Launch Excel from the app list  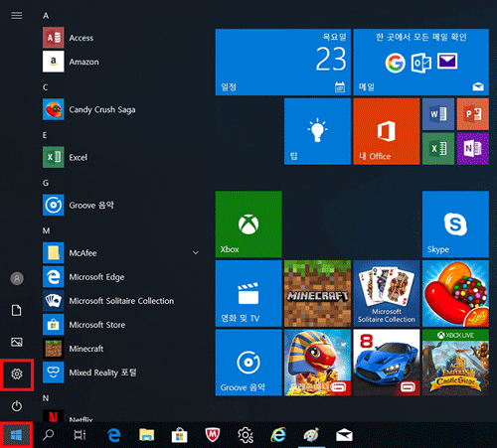coord(121,157)
